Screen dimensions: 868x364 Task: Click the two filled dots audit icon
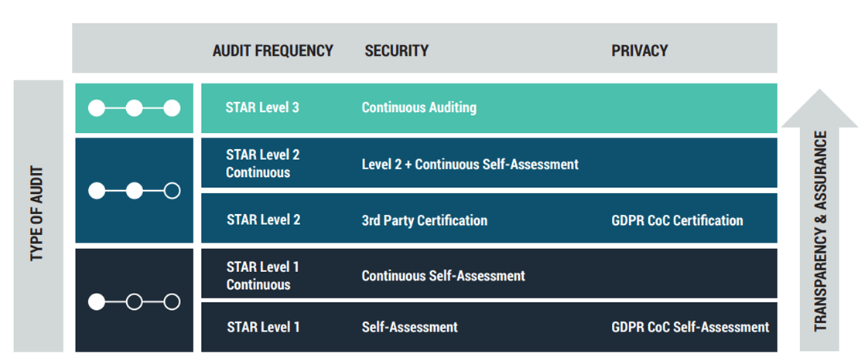(x=134, y=192)
